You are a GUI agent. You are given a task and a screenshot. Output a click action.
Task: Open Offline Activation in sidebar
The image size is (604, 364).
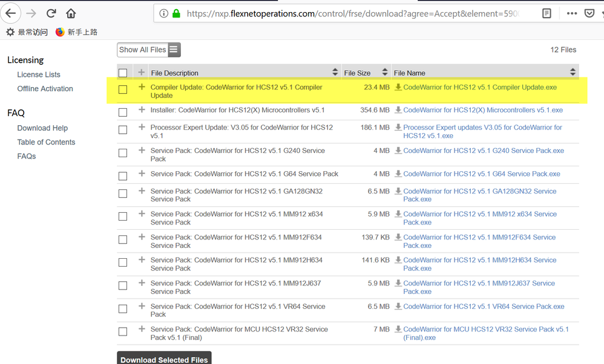[x=45, y=89]
